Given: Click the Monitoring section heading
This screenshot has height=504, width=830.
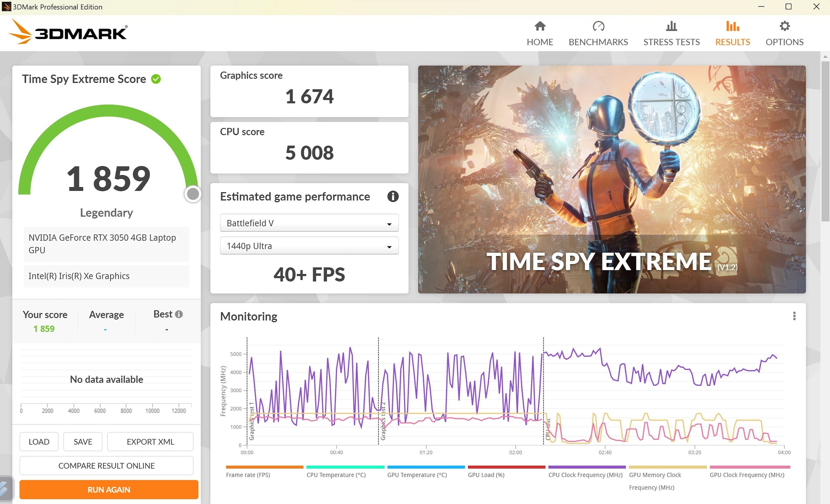Looking at the screenshot, I should pos(249,316).
